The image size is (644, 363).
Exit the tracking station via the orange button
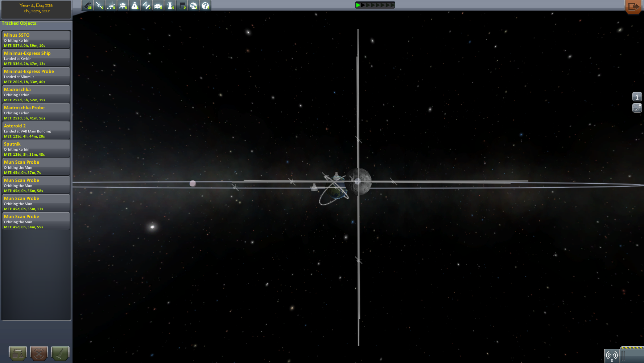point(633,7)
